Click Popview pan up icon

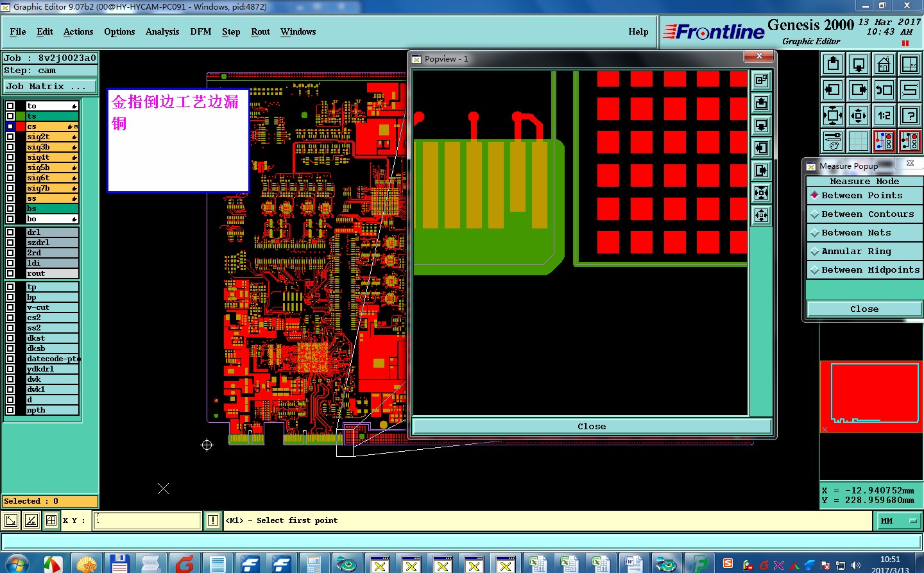[761, 103]
